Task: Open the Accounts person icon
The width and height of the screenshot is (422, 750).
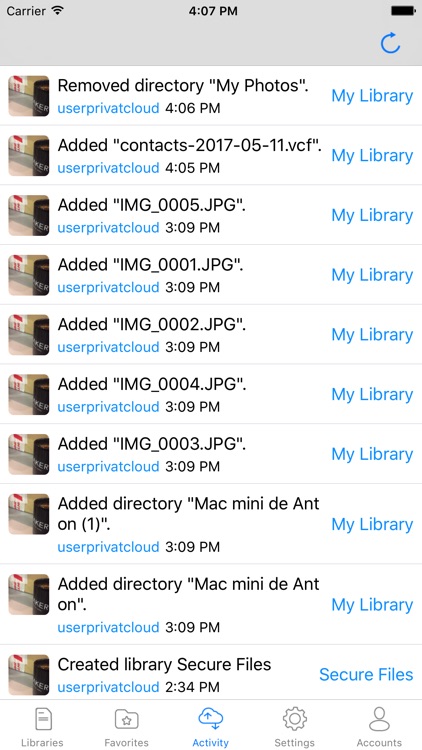Action: coord(379,719)
